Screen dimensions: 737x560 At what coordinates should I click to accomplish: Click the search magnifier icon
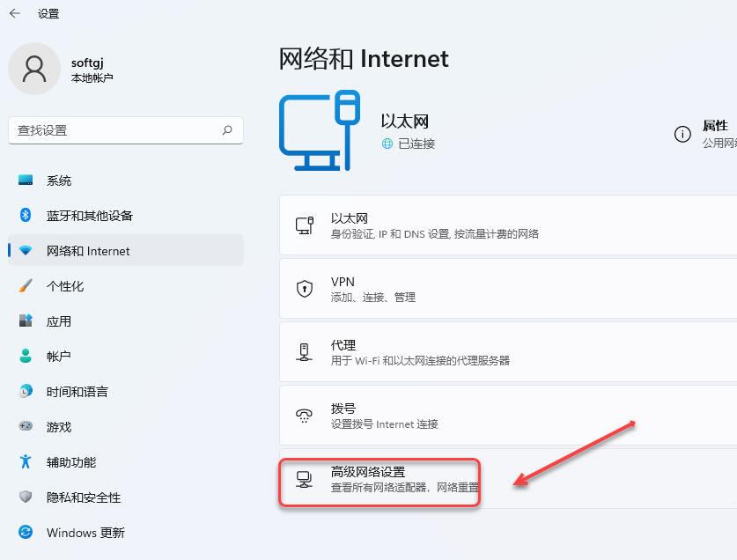tap(227, 129)
